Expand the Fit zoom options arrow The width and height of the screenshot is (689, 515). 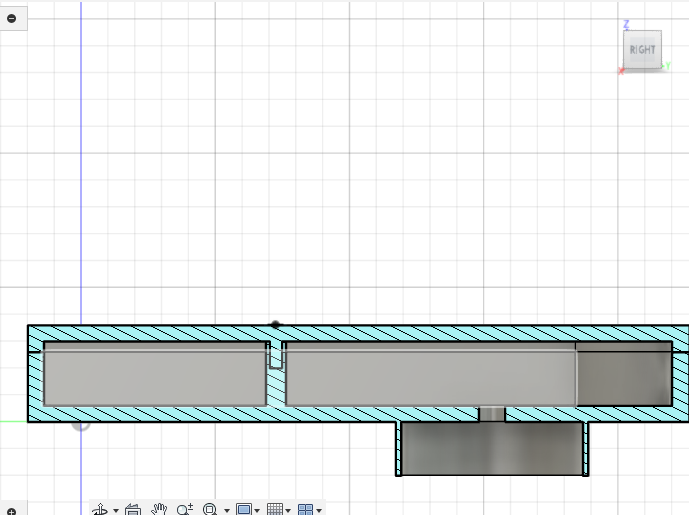click(227, 511)
